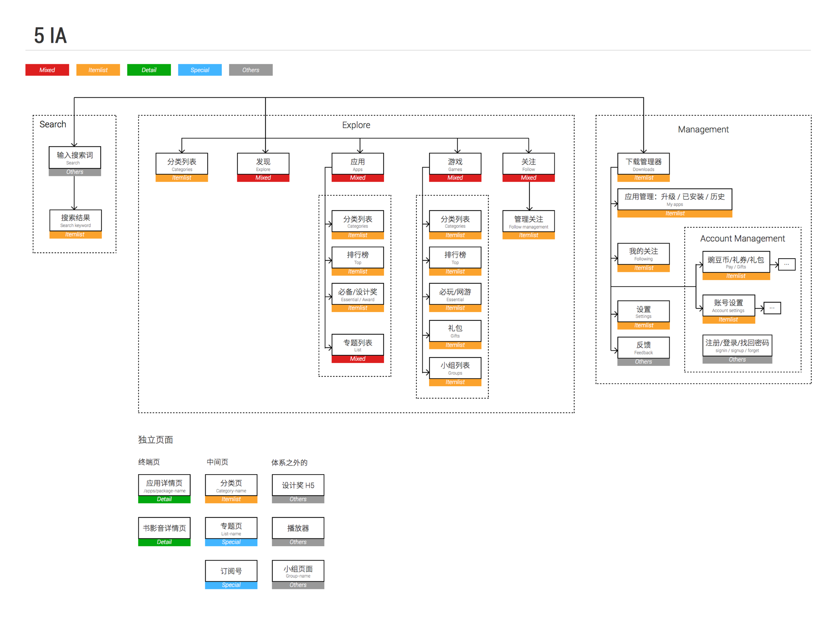Select the 专题列表 List node
Screen dimensions: 840x619
(x=357, y=345)
